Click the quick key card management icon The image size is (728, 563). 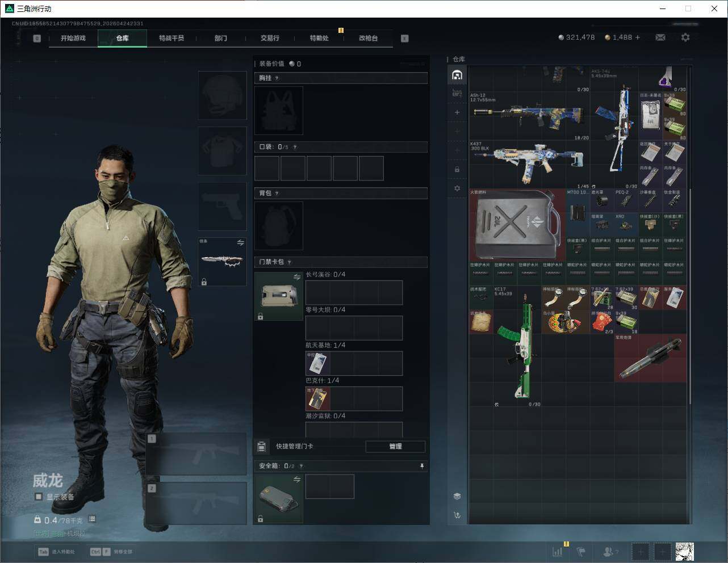tap(262, 446)
